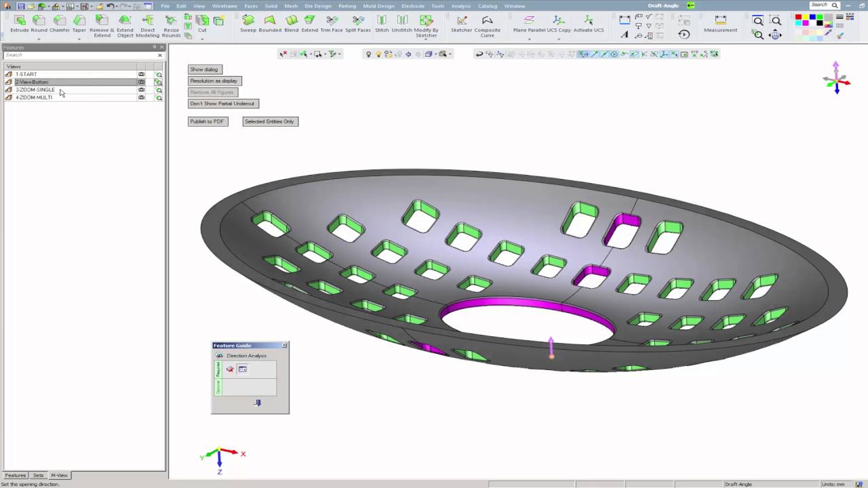Screen dimensions: 868x488
Task: Click the Extend Object tool
Action: (125, 26)
